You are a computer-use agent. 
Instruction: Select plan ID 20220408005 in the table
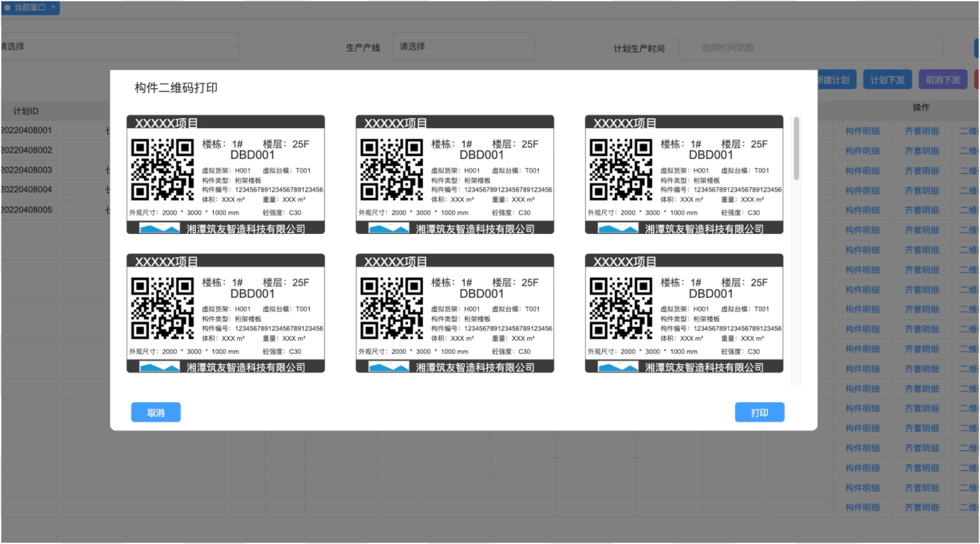coord(26,209)
